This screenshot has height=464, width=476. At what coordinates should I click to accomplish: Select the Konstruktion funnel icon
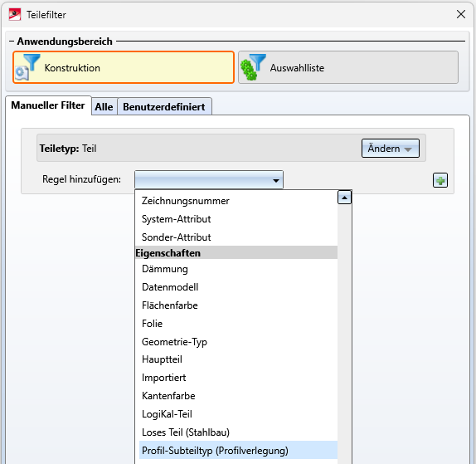coord(27,67)
